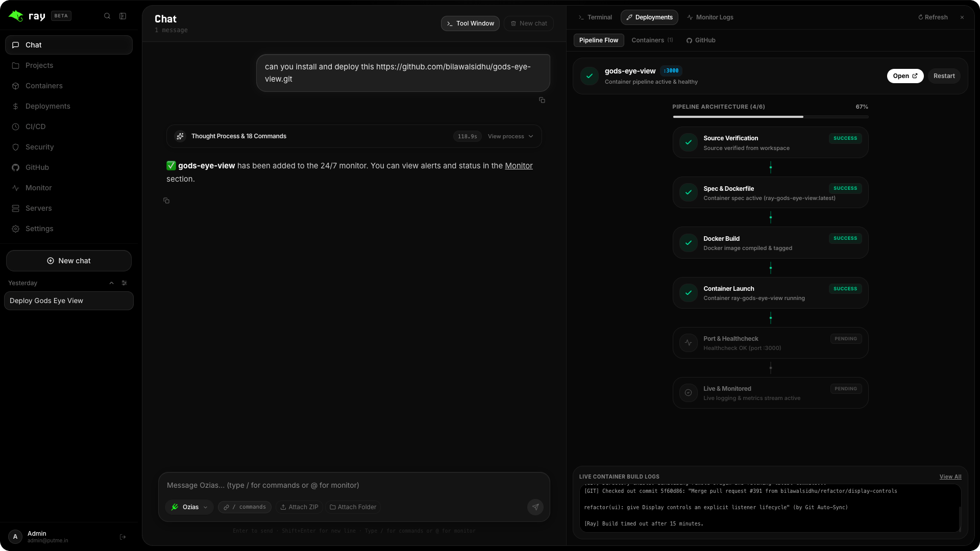Image resolution: width=980 pixels, height=551 pixels.
Task: Open Settings in the sidebar
Action: click(69, 229)
